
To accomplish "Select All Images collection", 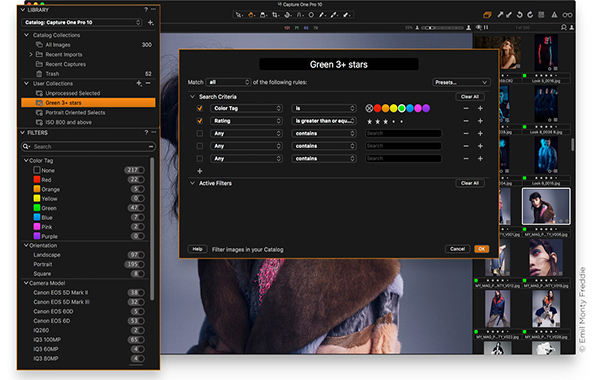I will point(57,45).
